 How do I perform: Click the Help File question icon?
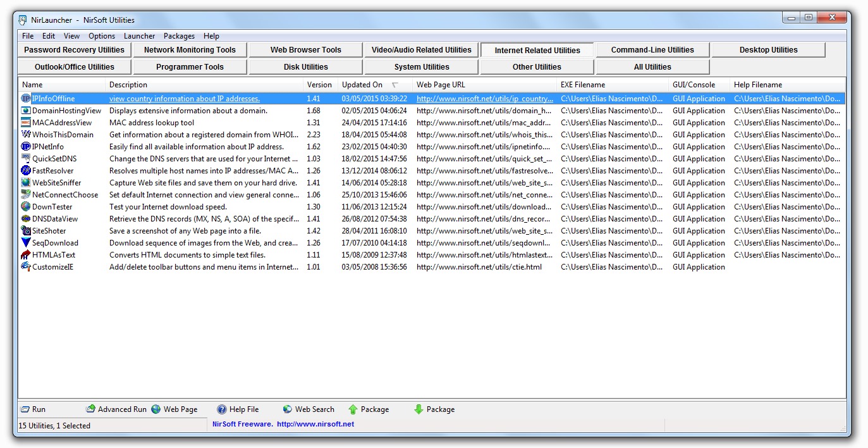click(x=222, y=409)
